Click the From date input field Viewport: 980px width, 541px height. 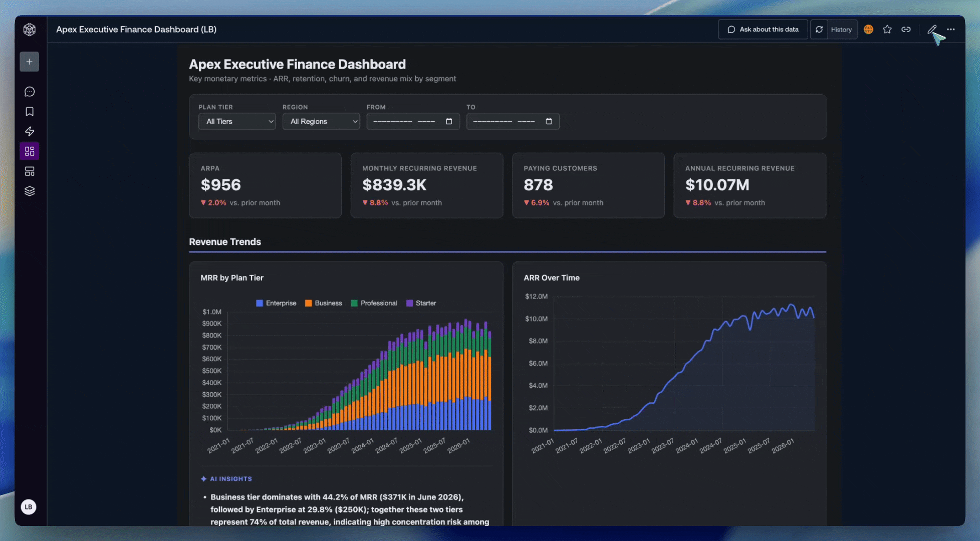coord(413,121)
